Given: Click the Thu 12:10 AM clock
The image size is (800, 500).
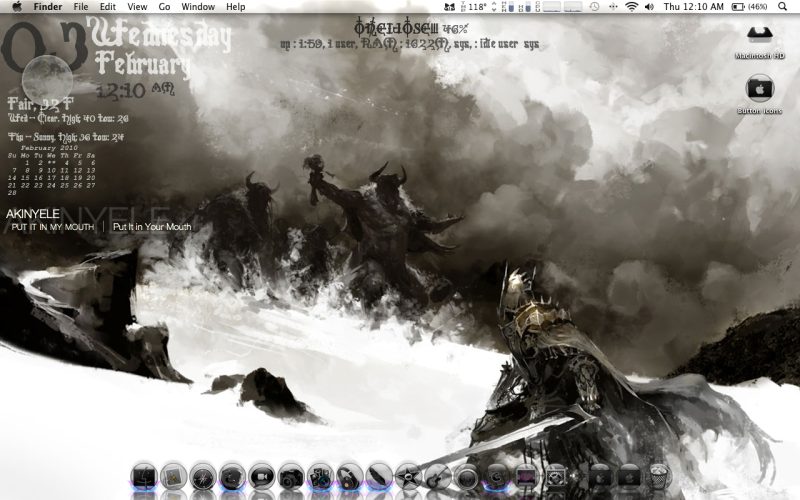Looking at the screenshot, I should tap(693, 7).
